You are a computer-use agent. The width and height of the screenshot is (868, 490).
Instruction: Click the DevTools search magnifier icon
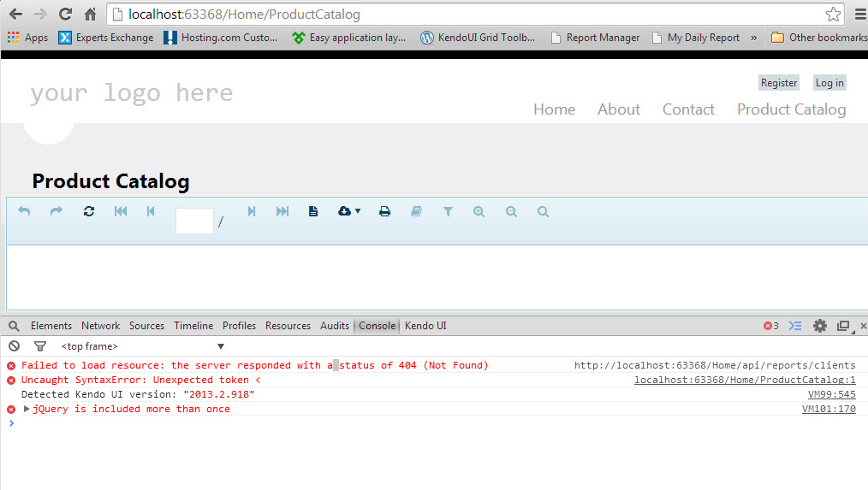click(14, 326)
